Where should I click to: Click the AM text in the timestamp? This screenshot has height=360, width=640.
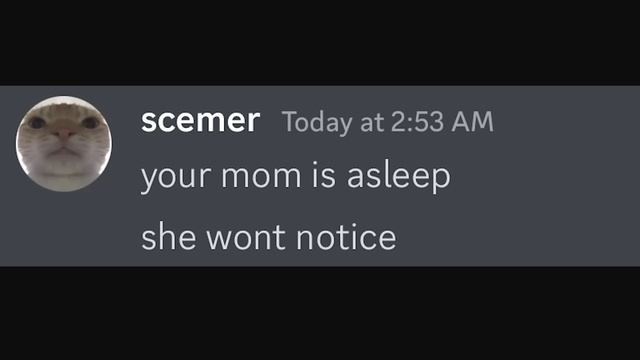473,122
